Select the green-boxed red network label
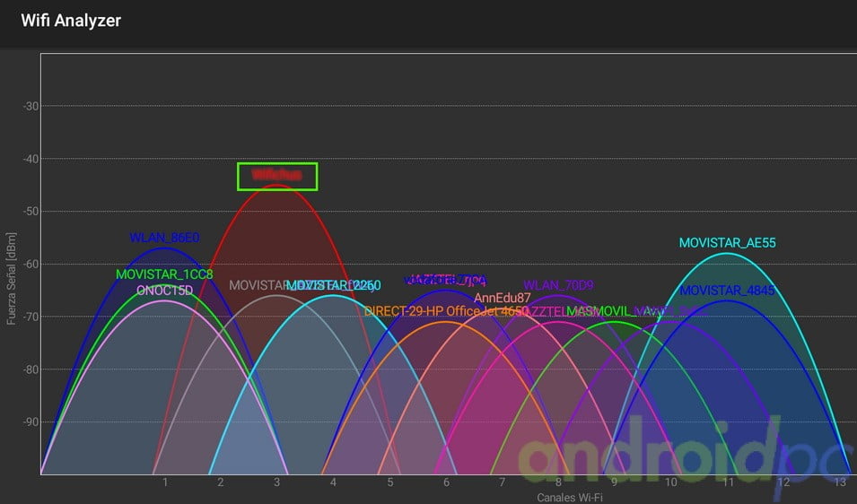 (277, 176)
